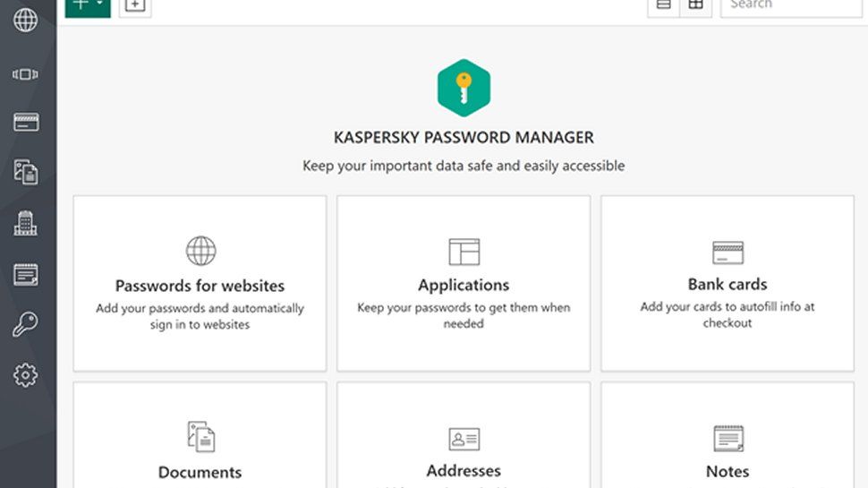Open Notes sidebar icon
The image size is (868, 488).
(x=26, y=274)
